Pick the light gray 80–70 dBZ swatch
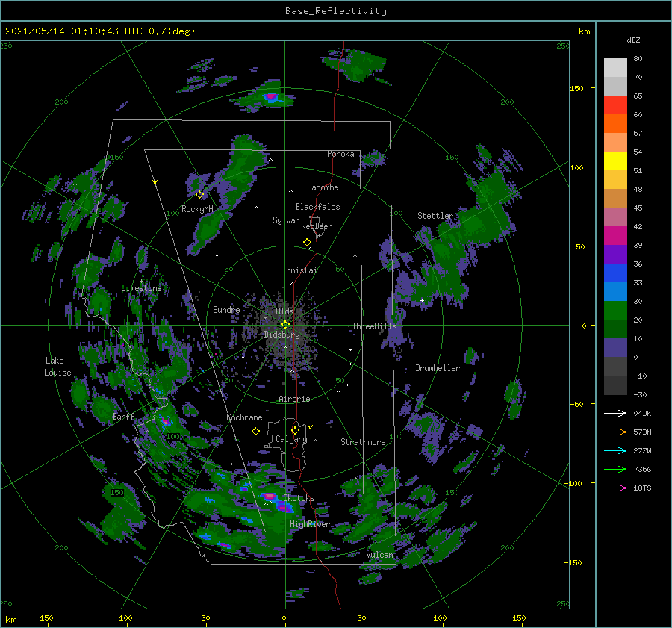672x628 pixels. point(615,68)
